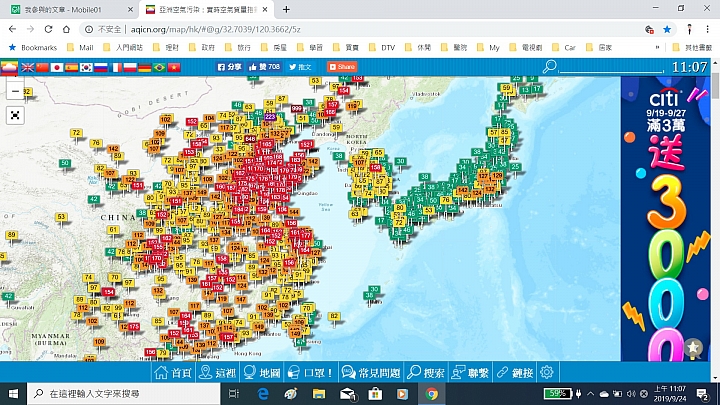Click the Windows taskbar search box
The width and height of the screenshot is (720, 405).
(x=124, y=394)
